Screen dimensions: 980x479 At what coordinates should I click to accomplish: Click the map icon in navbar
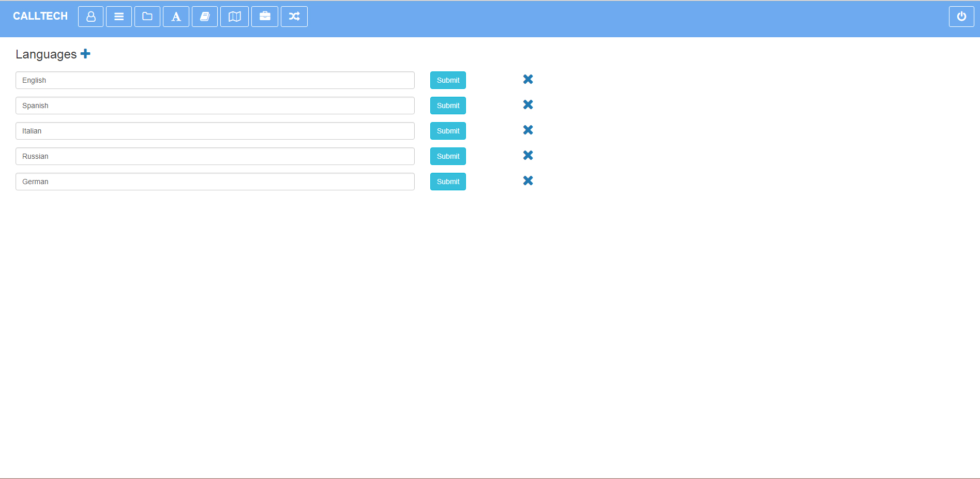234,17
